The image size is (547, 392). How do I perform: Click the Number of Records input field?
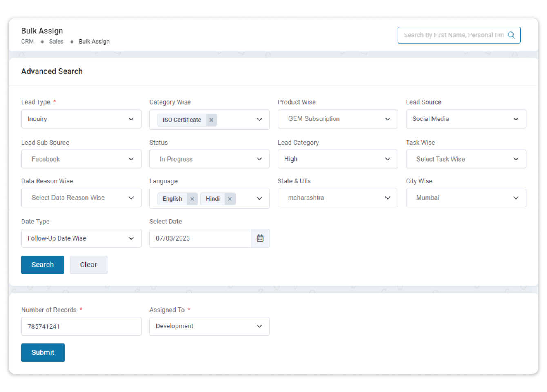pos(81,326)
